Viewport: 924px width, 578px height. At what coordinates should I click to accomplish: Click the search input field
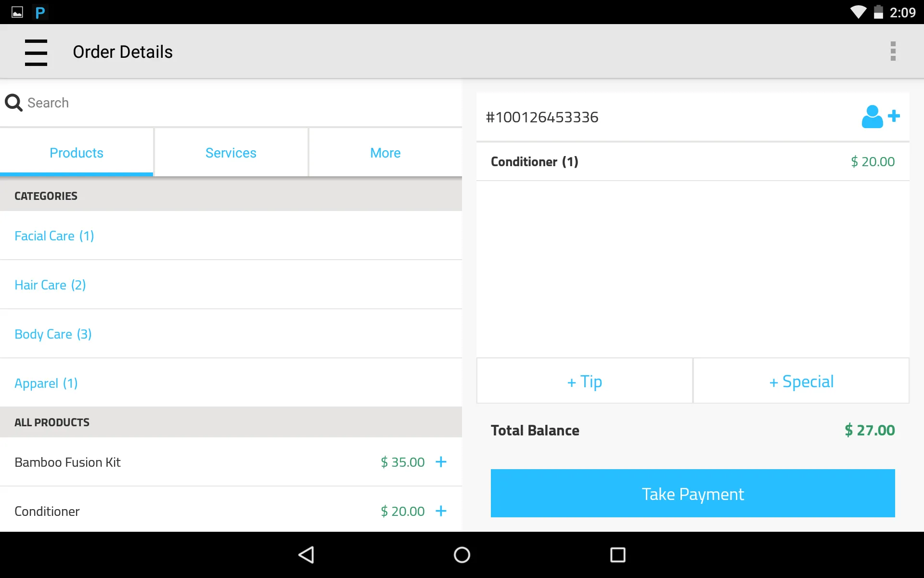pos(144,103)
